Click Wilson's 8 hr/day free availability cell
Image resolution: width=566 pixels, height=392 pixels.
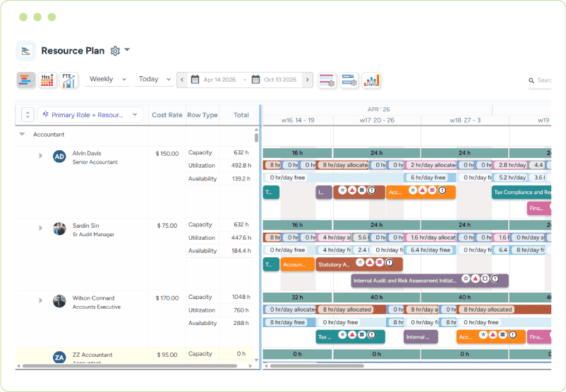pyautogui.click(x=288, y=322)
